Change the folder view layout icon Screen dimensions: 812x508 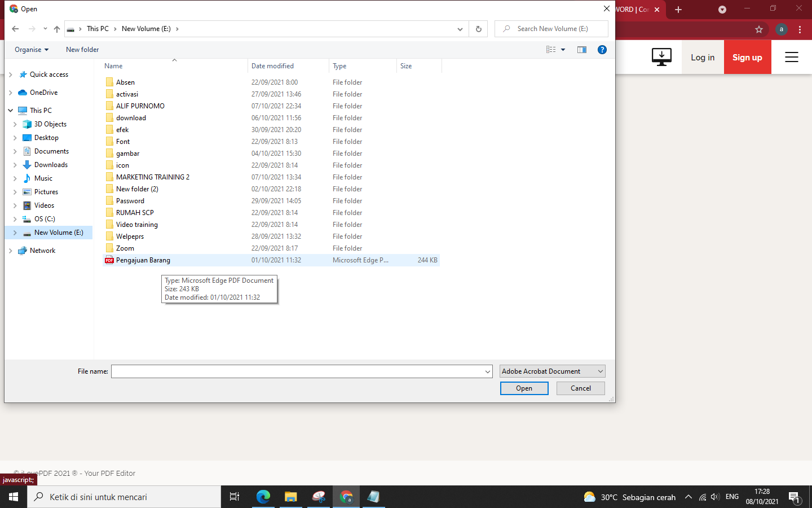(x=550, y=50)
